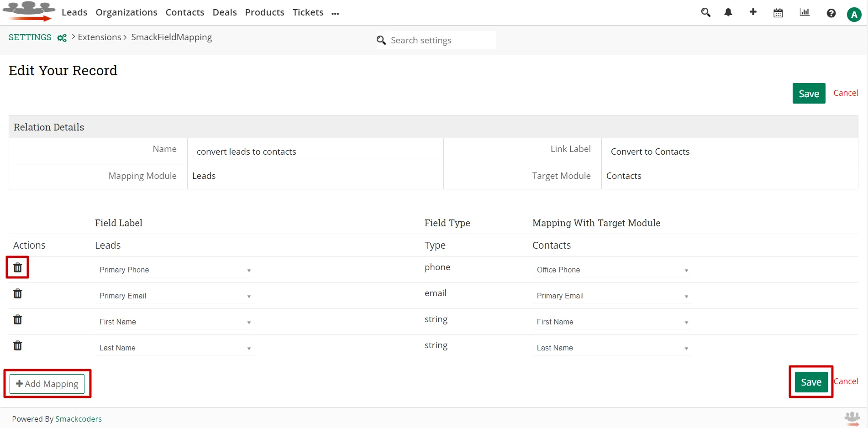
Task: Open reports via the bar chart icon
Action: tap(804, 12)
